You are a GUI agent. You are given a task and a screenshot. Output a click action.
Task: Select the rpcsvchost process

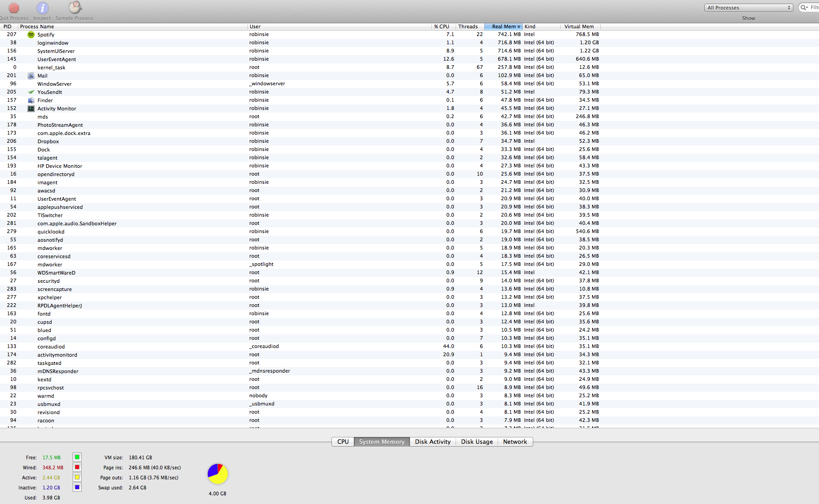click(51, 388)
